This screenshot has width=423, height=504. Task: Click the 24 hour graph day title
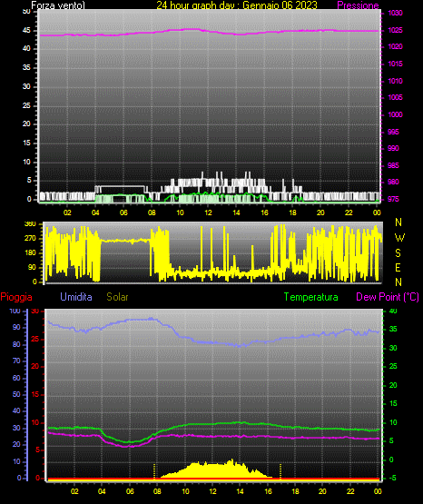pos(237,5)
